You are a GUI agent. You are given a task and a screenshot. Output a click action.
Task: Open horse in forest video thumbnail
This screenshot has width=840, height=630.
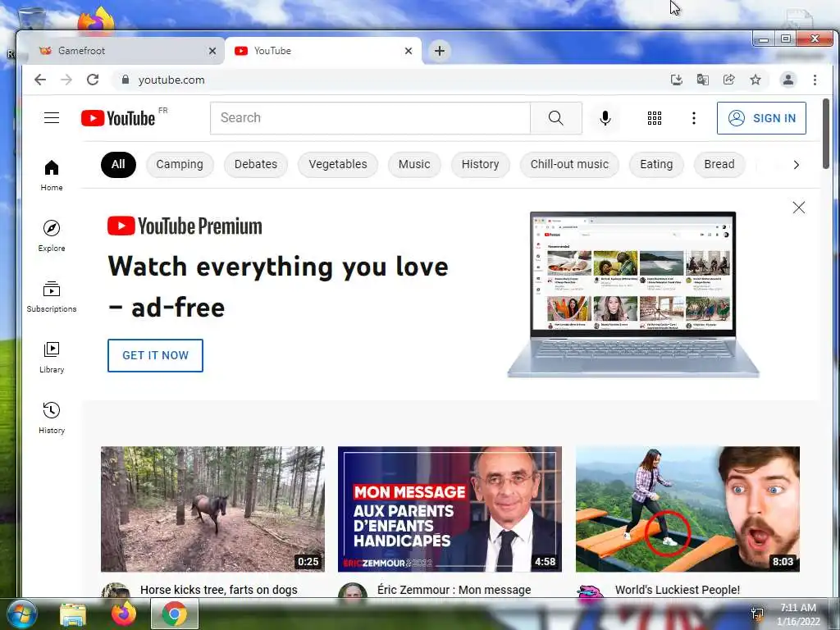(212, 509)
